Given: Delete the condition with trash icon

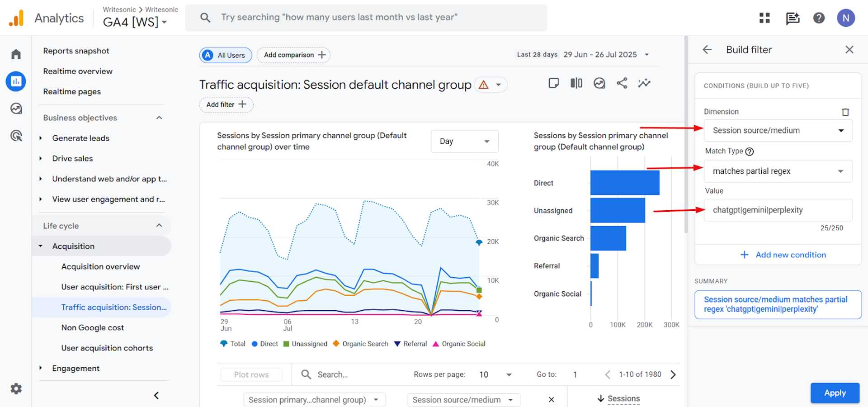Looking at the screenshot, I should pyautogui.click(x=845, y=112).
